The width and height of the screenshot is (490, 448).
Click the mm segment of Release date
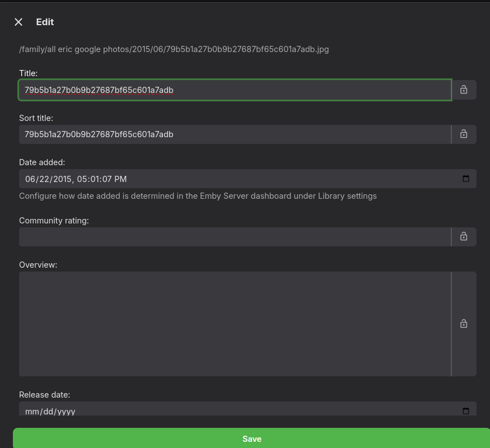tap(31, 411)
